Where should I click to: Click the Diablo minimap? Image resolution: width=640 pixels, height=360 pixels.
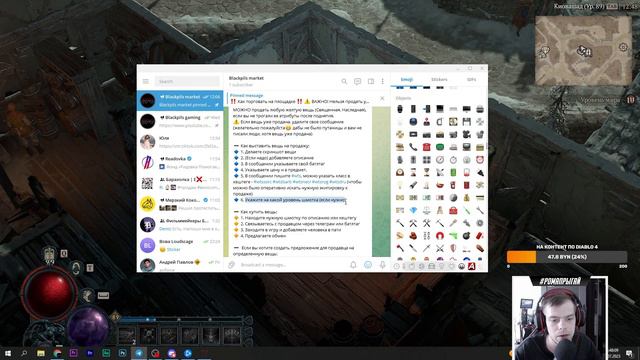[584, 51]
